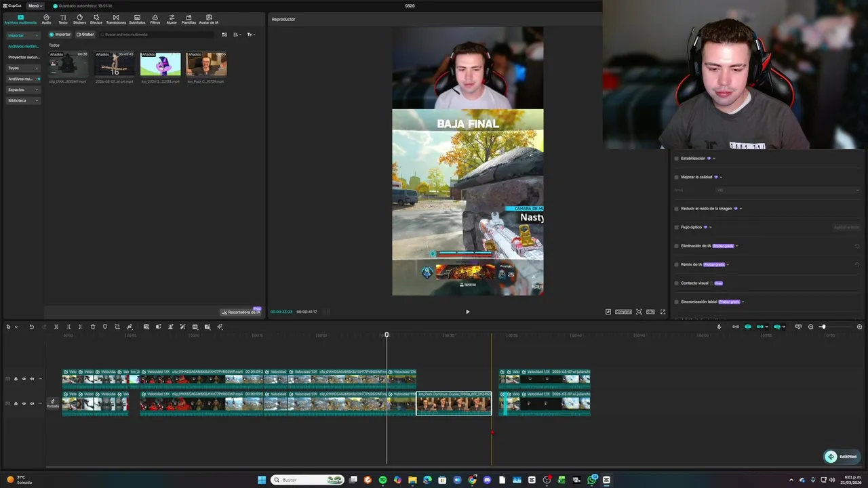
Task: Click the timeline zoom-out magnifier
Action: coord(810,327)
